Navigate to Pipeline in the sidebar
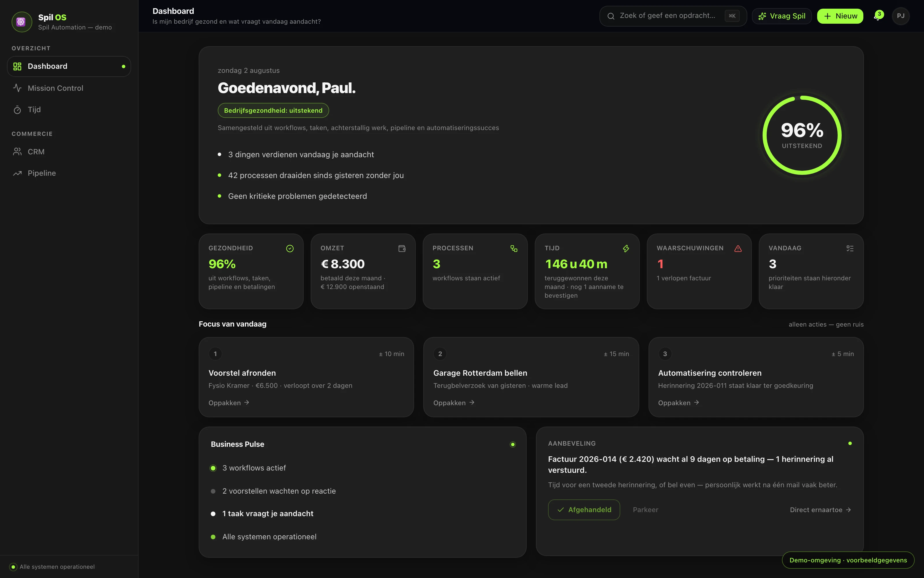 (x=69, y=173)
